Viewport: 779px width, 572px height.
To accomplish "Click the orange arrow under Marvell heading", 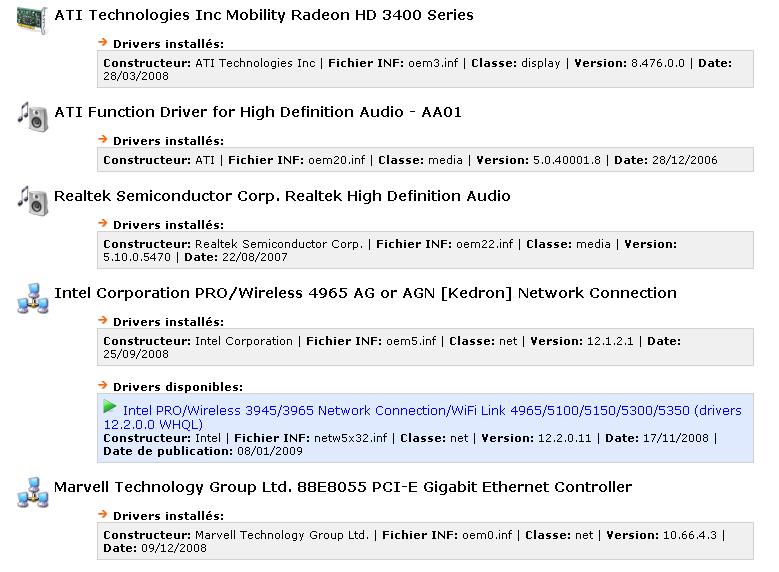I will (103, 515).
